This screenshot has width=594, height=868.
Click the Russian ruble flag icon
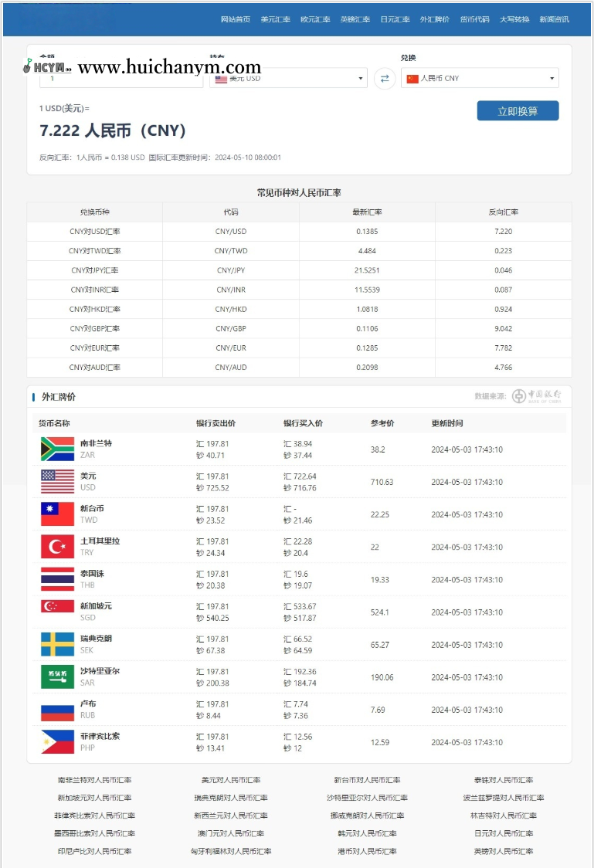(58, 713)
